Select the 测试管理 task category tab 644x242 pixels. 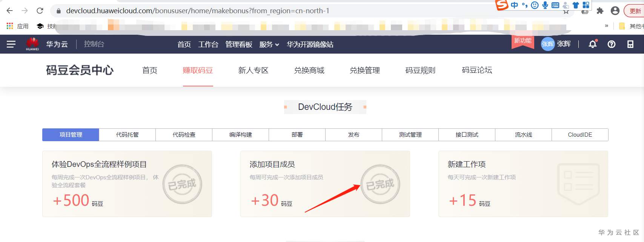(410, 135)
